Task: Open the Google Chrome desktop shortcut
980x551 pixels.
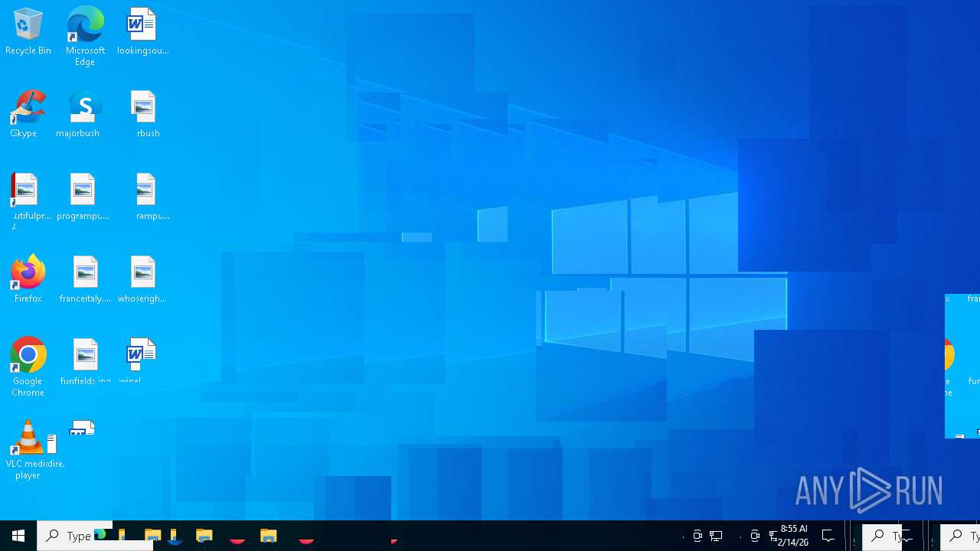Action: pyautogui.click(x=28, y=367)
